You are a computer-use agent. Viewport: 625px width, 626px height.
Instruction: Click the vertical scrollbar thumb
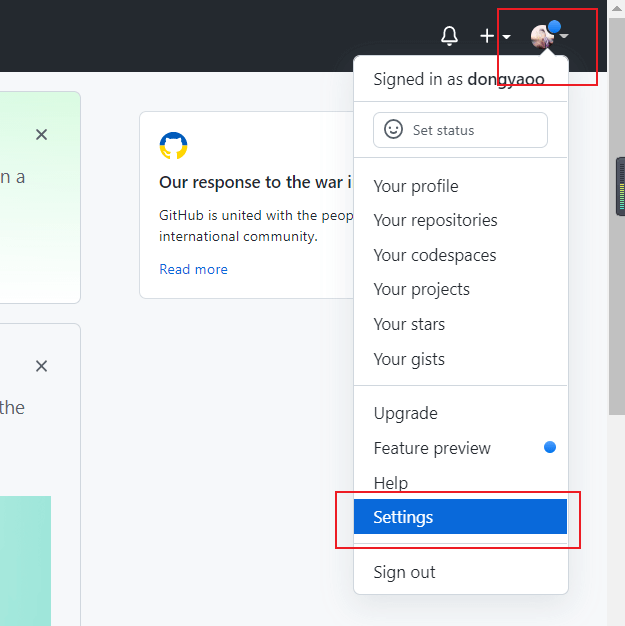point(617,216)
